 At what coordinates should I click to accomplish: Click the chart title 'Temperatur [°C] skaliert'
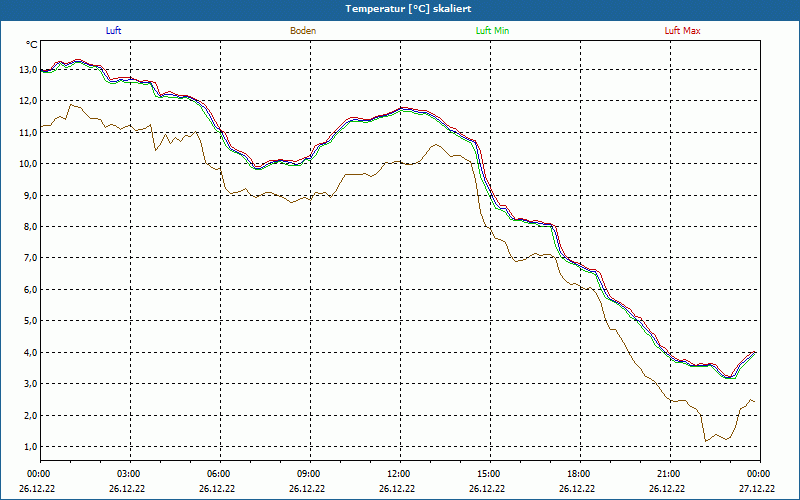(x=408, y=9)
